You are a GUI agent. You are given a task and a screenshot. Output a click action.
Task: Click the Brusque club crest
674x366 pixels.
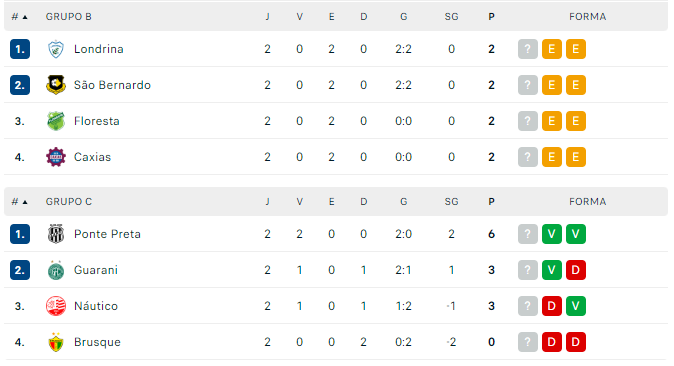[x=56, y=342]
